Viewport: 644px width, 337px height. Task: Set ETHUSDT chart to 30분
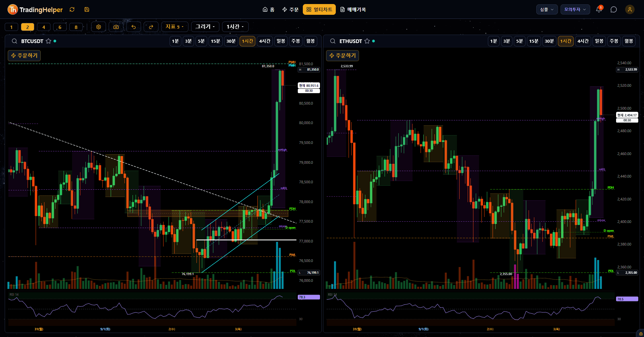click(549, 41)
